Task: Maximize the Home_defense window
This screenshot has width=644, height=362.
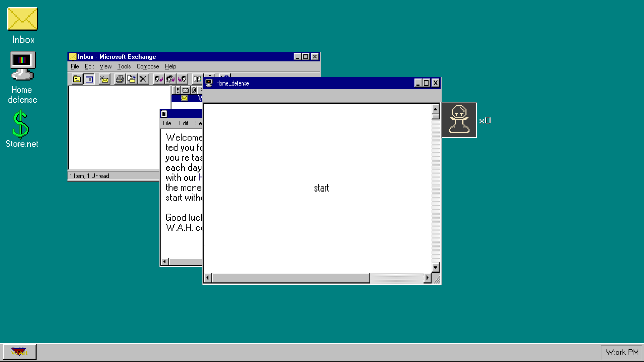Action: click(x=426, y=83)
